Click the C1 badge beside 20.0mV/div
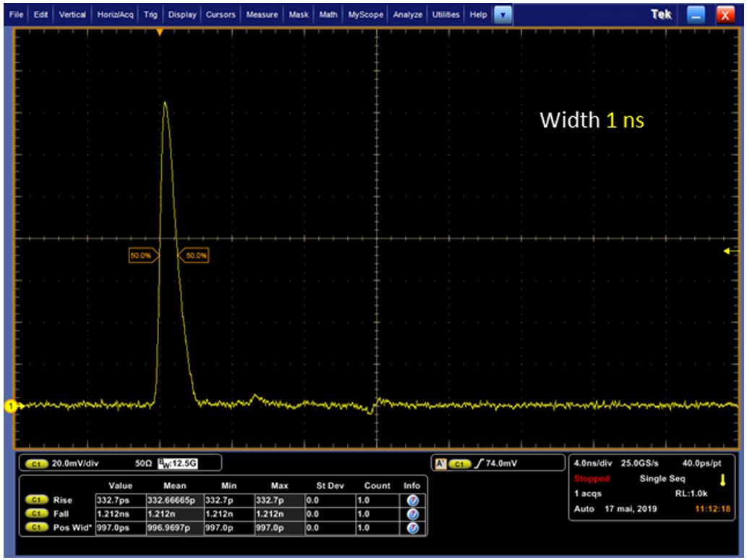Viewport: 747px width, 560px height. [x=36, y=463]
